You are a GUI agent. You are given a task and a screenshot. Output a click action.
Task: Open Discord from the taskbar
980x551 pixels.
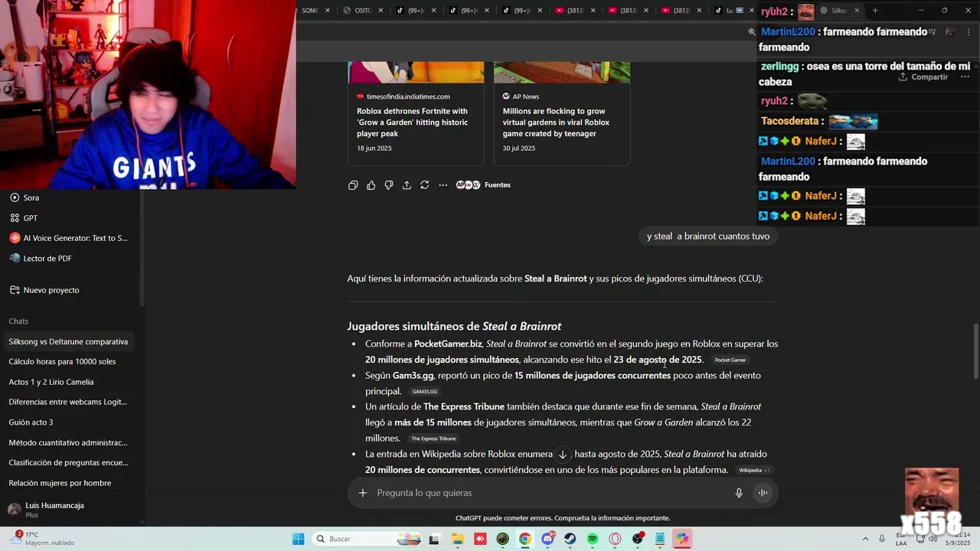[x=547, y=540]
